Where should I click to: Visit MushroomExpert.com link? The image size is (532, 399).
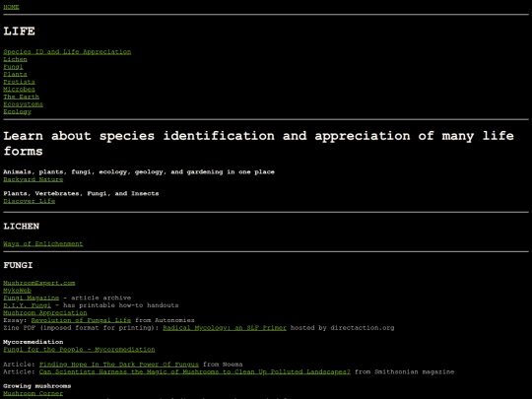tap(39, 283)
